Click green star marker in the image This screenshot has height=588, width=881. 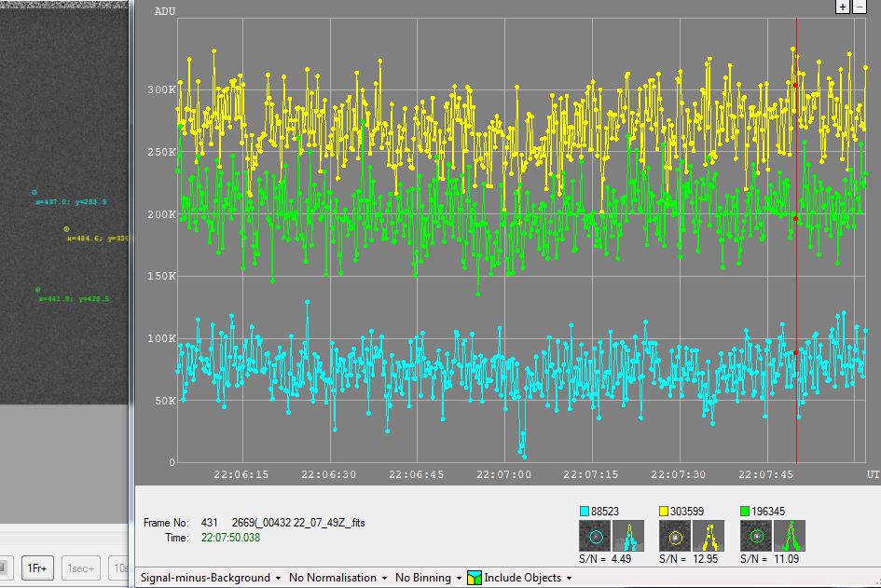pyautogui.click(x=38, y=290)
